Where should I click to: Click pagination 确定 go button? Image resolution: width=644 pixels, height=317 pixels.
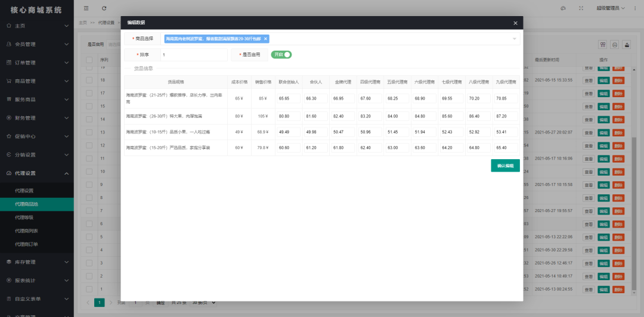[160, 303]
